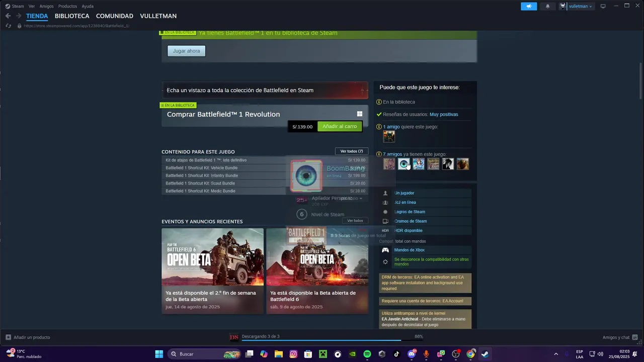Open the Battlefield collection banner
Viewport: 644px width, 362px height.
pos(265,90)
